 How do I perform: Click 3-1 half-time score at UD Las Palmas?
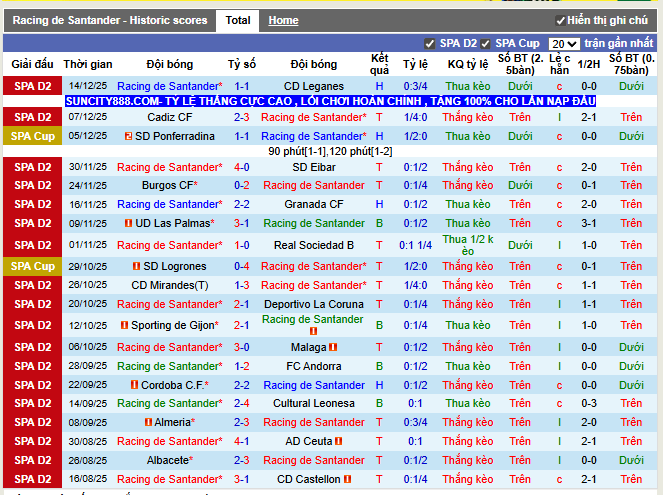pyautogui.click(x=589, y=223)
